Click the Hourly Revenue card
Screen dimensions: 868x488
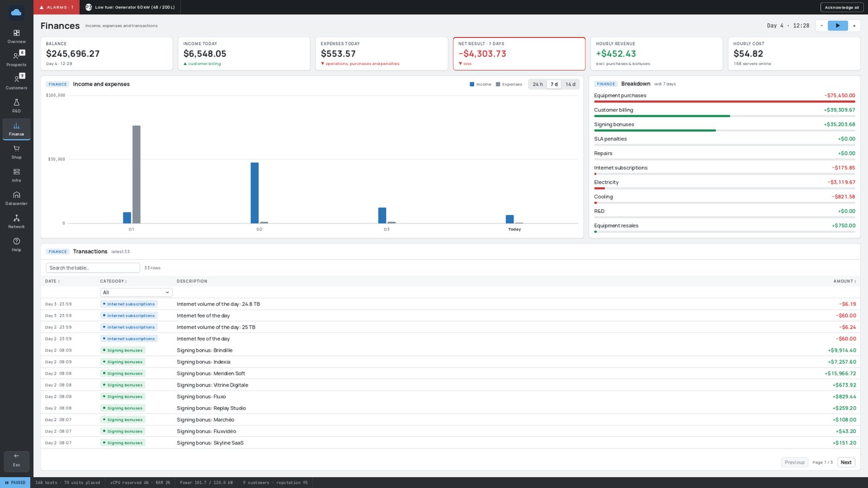656,54
